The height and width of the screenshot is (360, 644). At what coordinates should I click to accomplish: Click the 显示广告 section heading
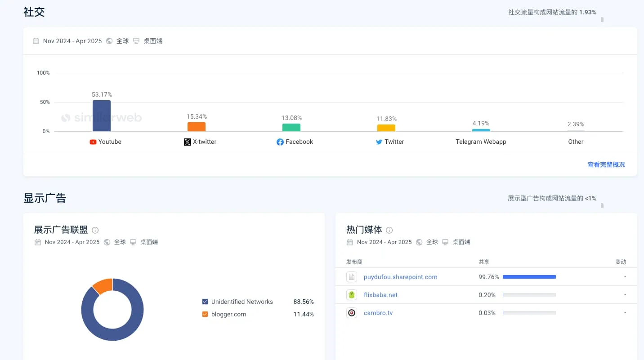(45, 198)
